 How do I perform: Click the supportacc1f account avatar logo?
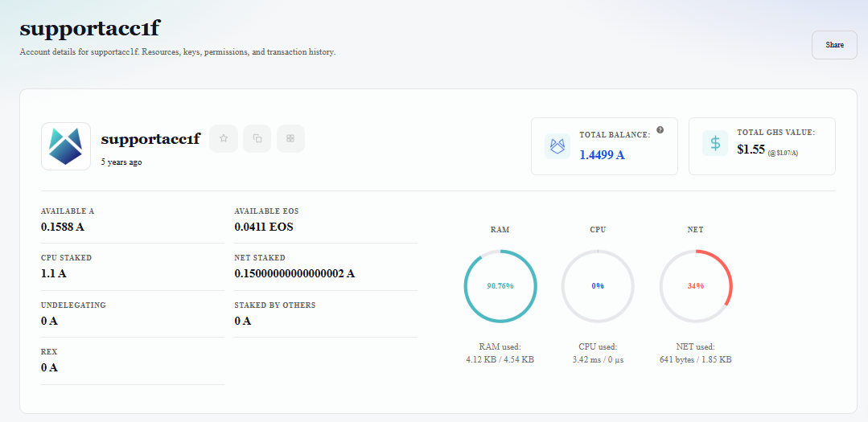66,146
